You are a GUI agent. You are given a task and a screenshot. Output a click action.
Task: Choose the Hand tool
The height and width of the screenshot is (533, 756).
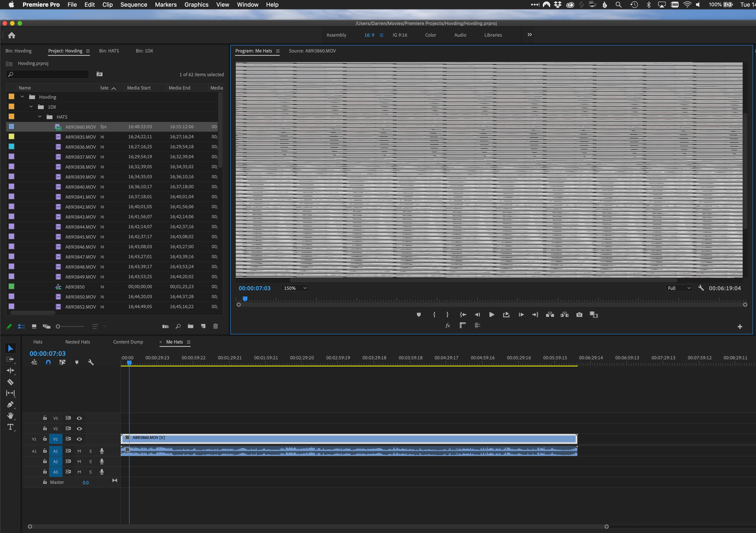click(11, 416)
